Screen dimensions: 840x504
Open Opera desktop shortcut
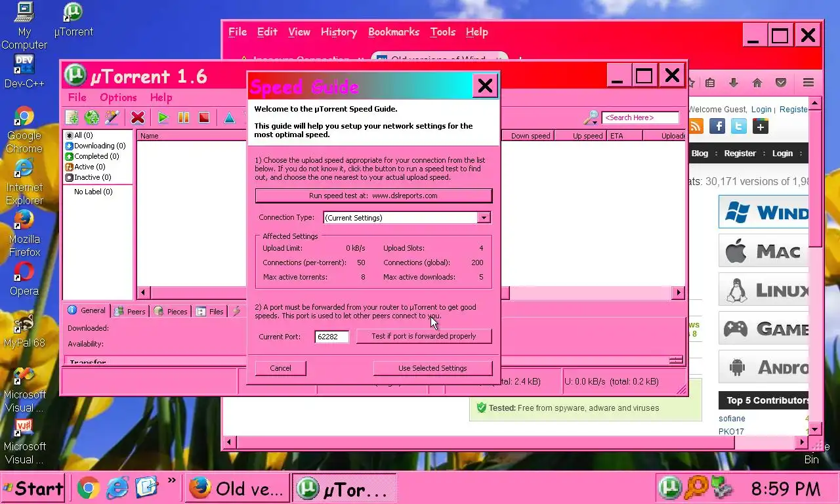pyautogui.click(x=24, y=279)
